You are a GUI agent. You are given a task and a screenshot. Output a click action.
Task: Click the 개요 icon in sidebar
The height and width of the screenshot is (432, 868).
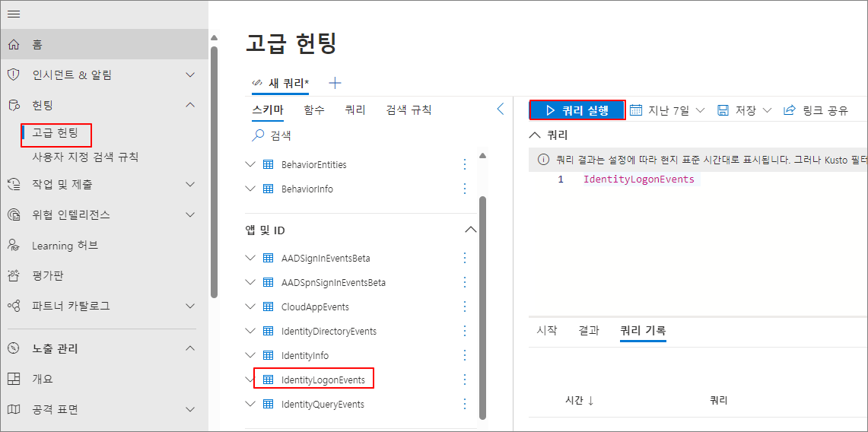14,379
